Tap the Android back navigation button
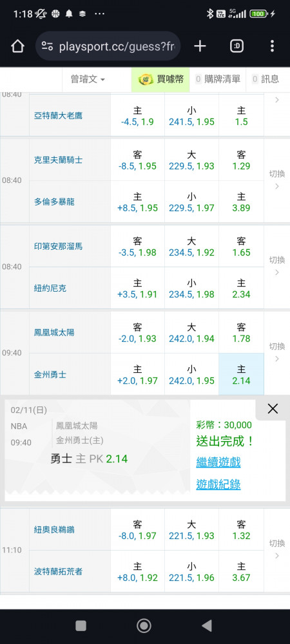The height and width of the screenshot is (644, 290). point(207,625)
